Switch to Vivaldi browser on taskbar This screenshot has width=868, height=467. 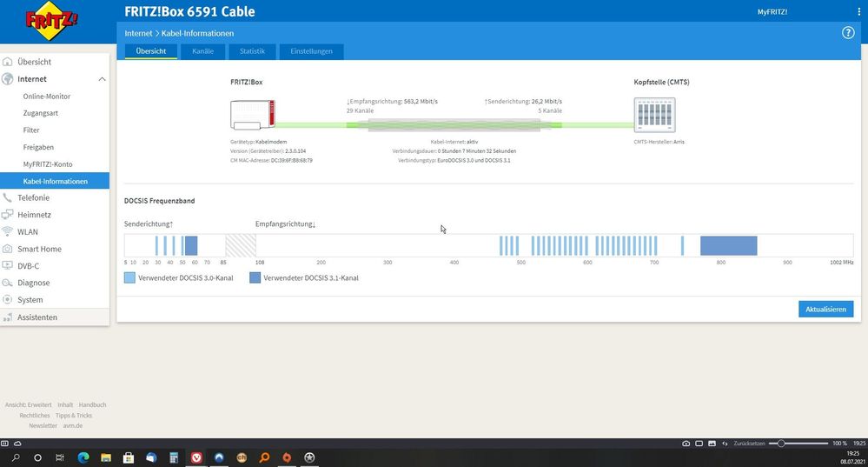tap(196, 457)
